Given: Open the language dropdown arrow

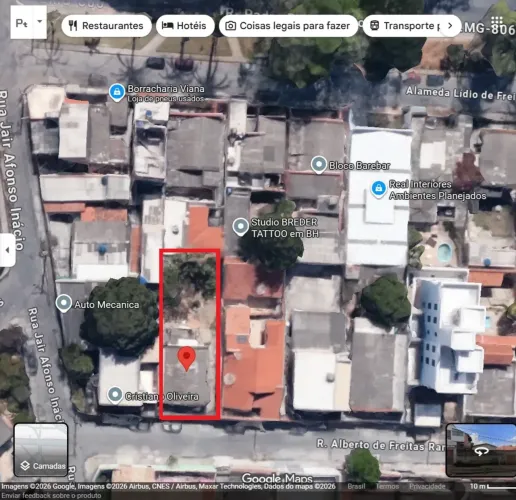Looking at the screenshot, I should (40, 22).
